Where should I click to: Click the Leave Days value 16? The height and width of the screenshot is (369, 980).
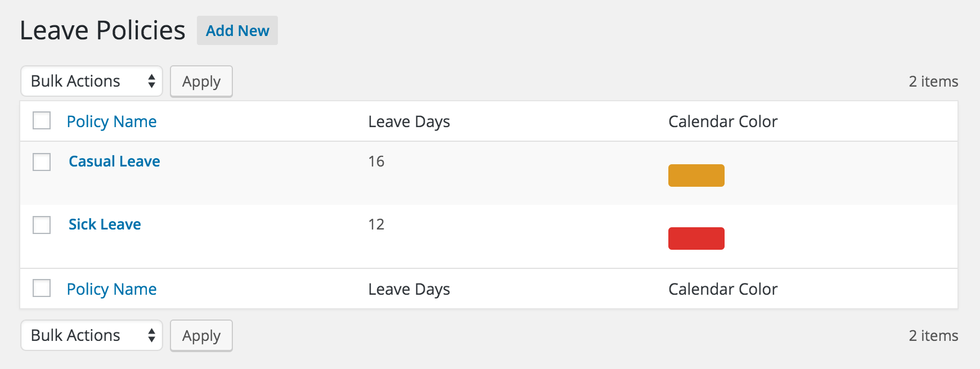pos(376,161)
